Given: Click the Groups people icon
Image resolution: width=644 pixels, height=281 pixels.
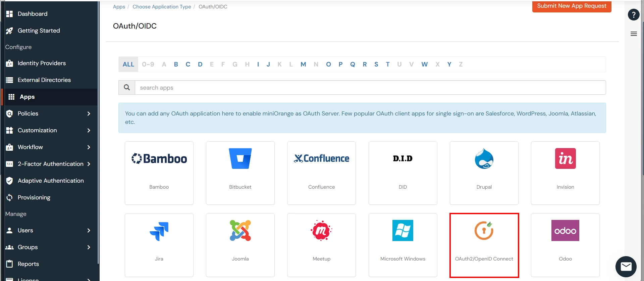Looking at the screenshot, I should (x=9, y=247).
